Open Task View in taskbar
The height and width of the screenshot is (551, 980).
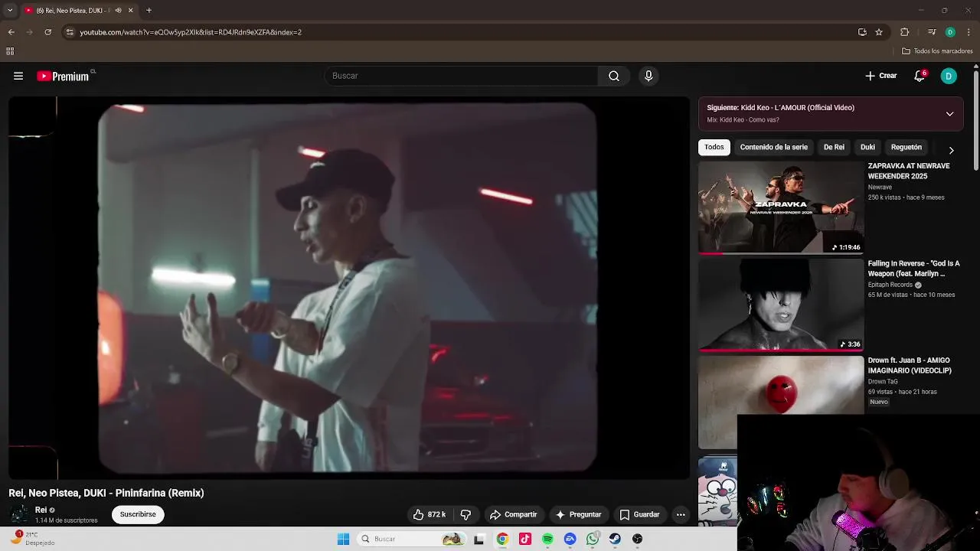[x=479, y=539]
